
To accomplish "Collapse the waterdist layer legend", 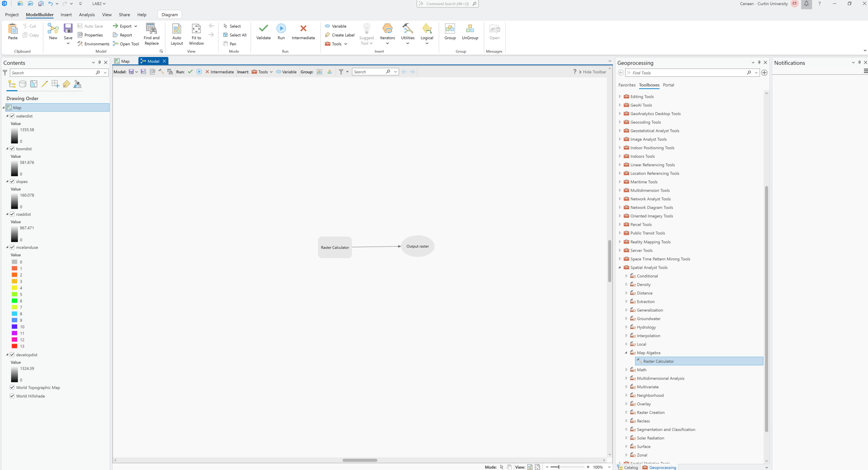I will (x=7, y=116).
